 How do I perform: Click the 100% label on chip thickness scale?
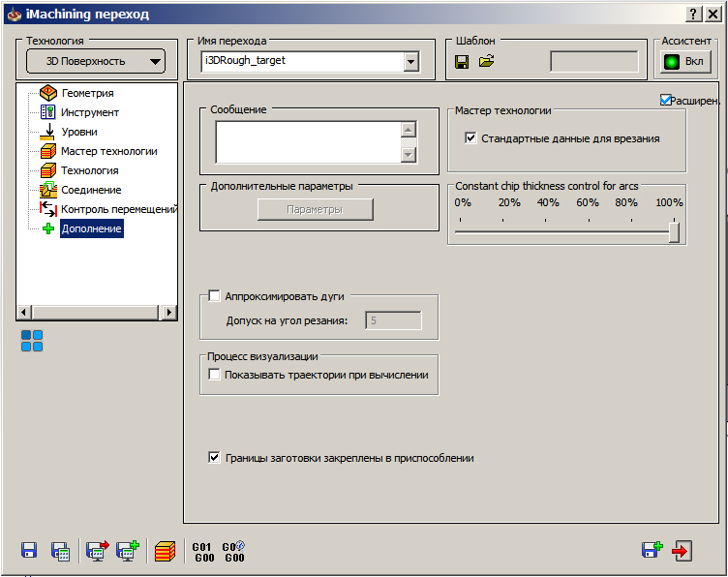coord(669,203)
